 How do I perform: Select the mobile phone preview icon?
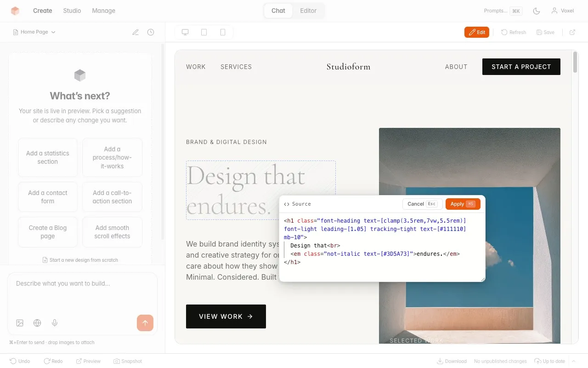(222, 32)
